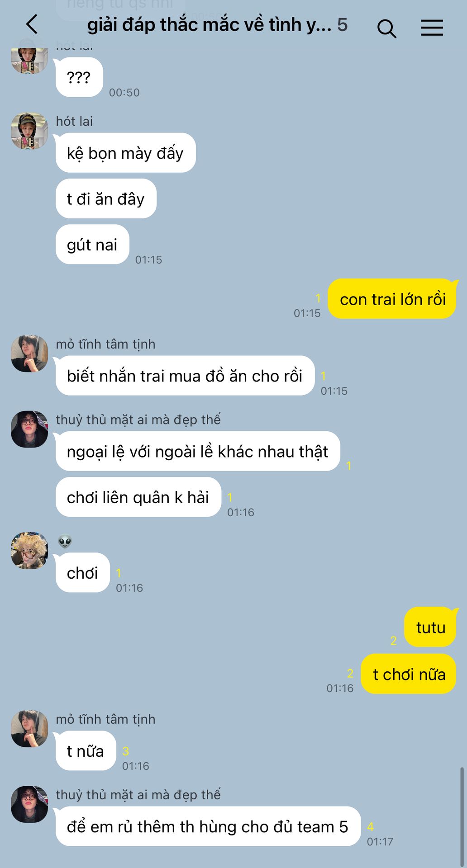Tap the chat title header

pyautogui.click(x=217, y=25)
